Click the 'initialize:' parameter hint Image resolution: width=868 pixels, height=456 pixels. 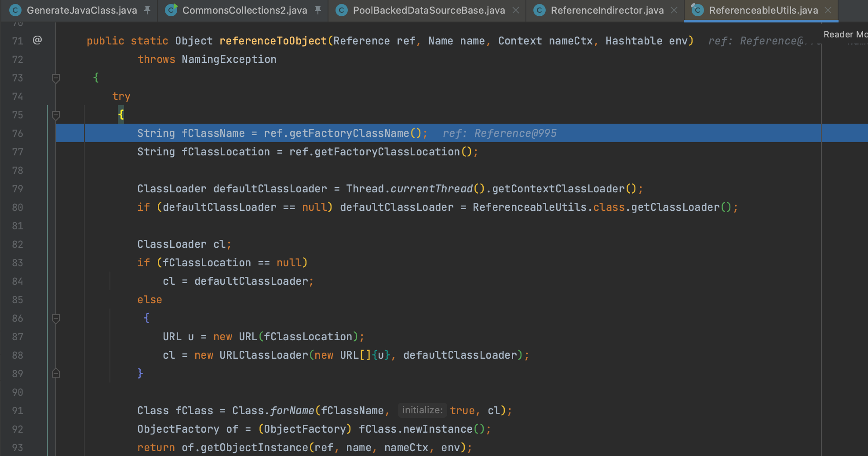pos(422,410)
